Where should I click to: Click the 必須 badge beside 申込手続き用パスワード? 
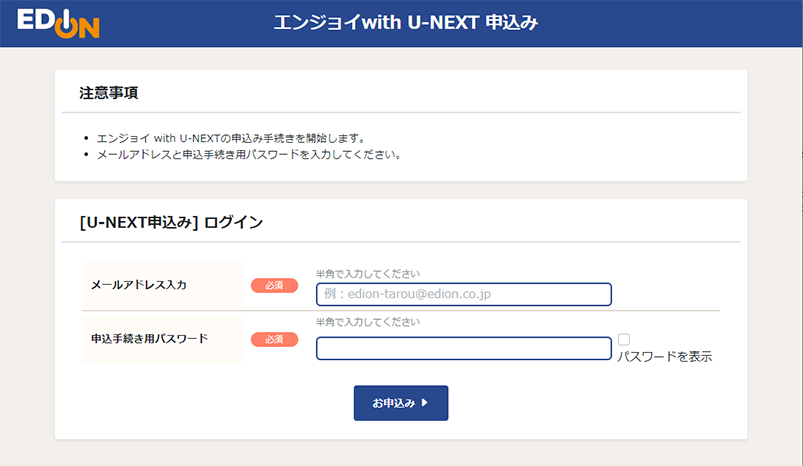[x=274, y=339]
